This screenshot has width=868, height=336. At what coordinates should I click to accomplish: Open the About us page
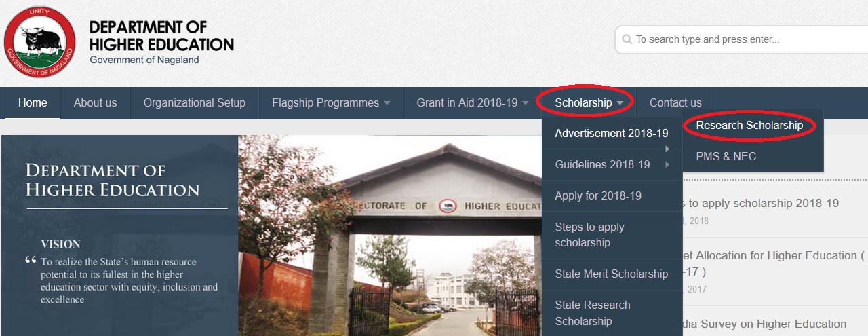pyautogui.click(x=95, y=103)
